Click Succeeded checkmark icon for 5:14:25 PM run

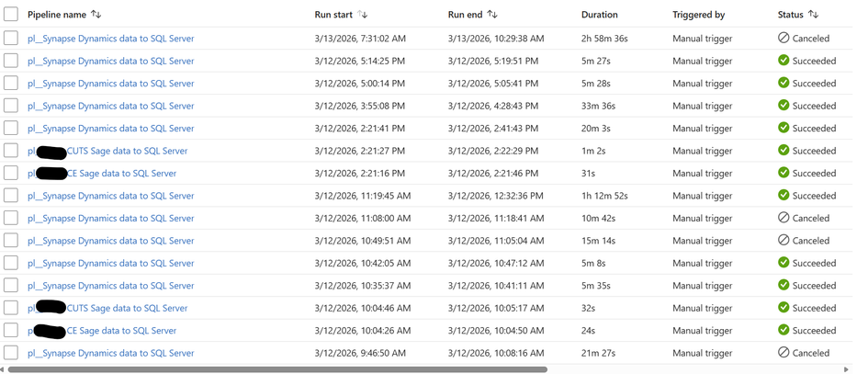point(783,61)
